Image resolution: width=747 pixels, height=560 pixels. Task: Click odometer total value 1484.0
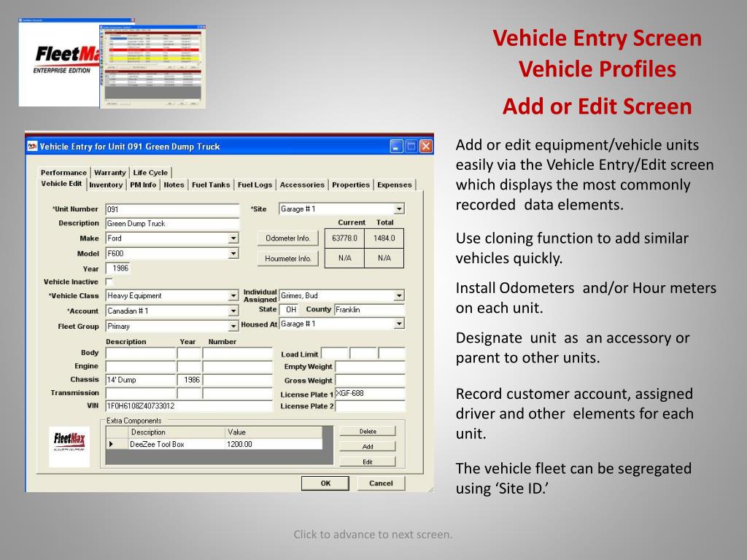click(x=384, y=238)
